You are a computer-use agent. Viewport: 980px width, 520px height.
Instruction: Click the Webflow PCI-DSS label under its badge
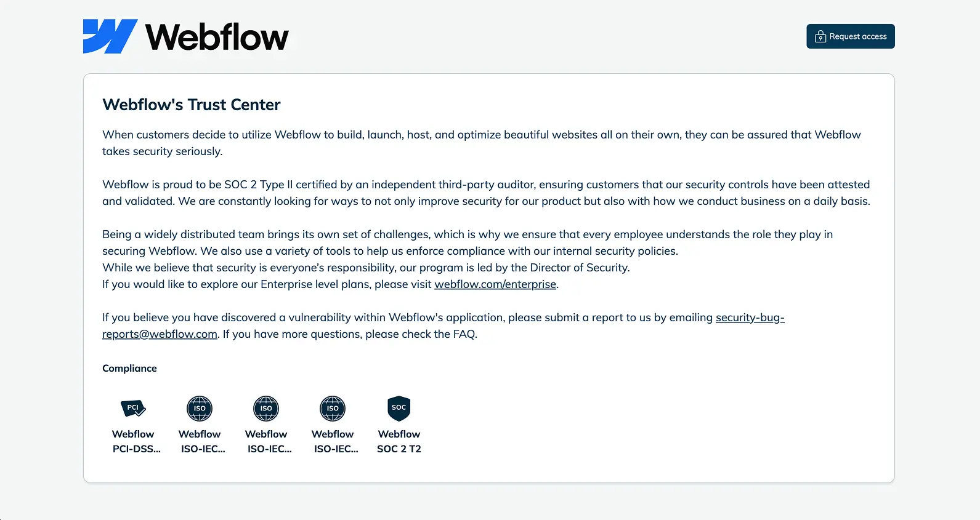point(136,441)
